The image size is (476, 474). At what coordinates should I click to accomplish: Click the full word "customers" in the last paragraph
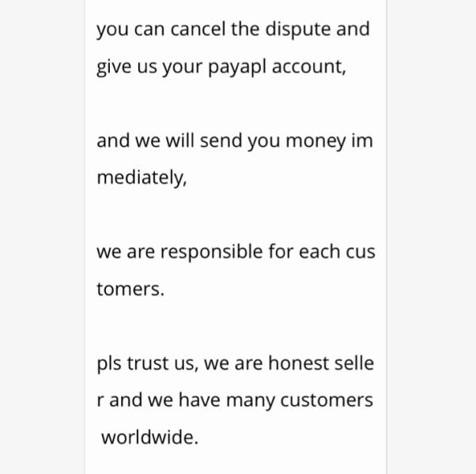pyautogui.click(x=328, y=401)
